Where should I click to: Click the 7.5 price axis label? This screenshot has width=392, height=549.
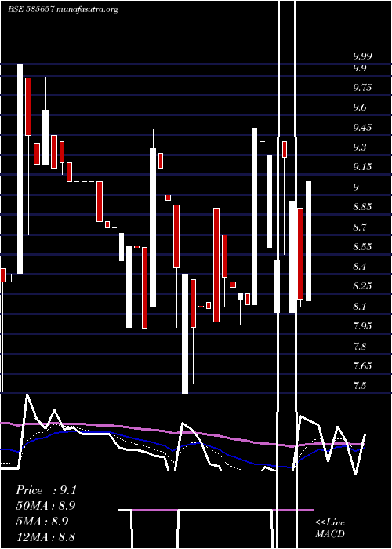[359, 386]
